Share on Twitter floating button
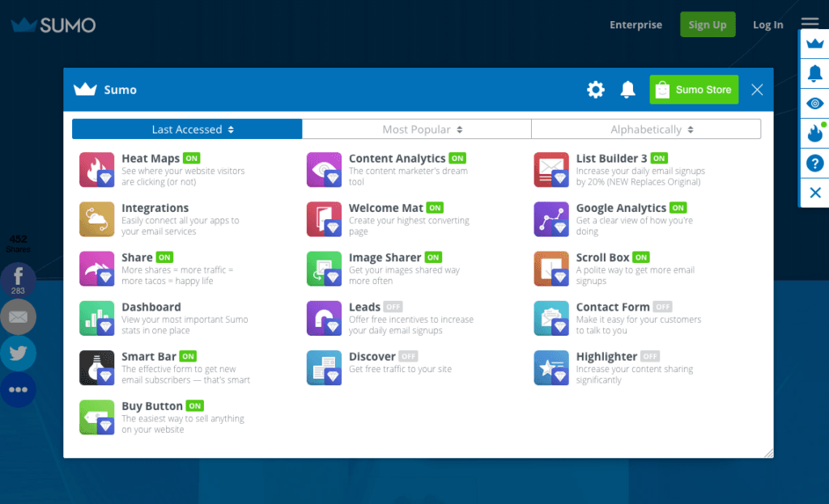 click(18, 353)
